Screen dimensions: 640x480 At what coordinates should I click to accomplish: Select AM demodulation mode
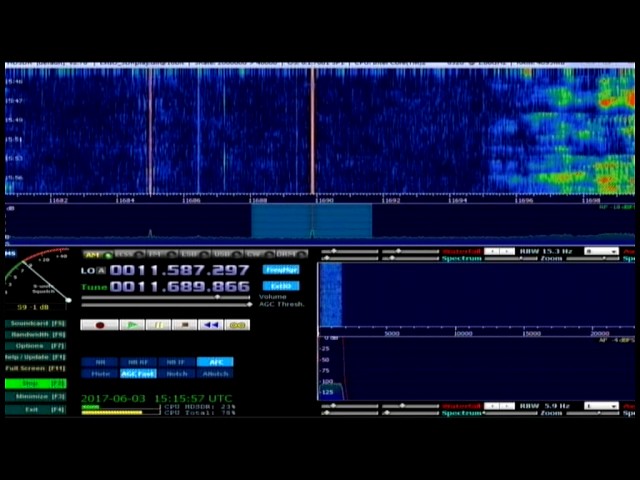(98, 255)
